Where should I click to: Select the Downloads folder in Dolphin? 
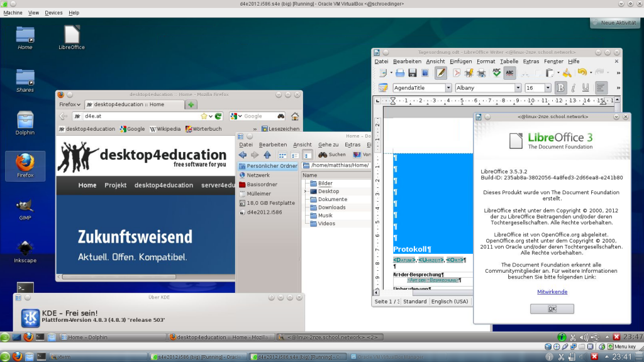[x=328, y=207]
